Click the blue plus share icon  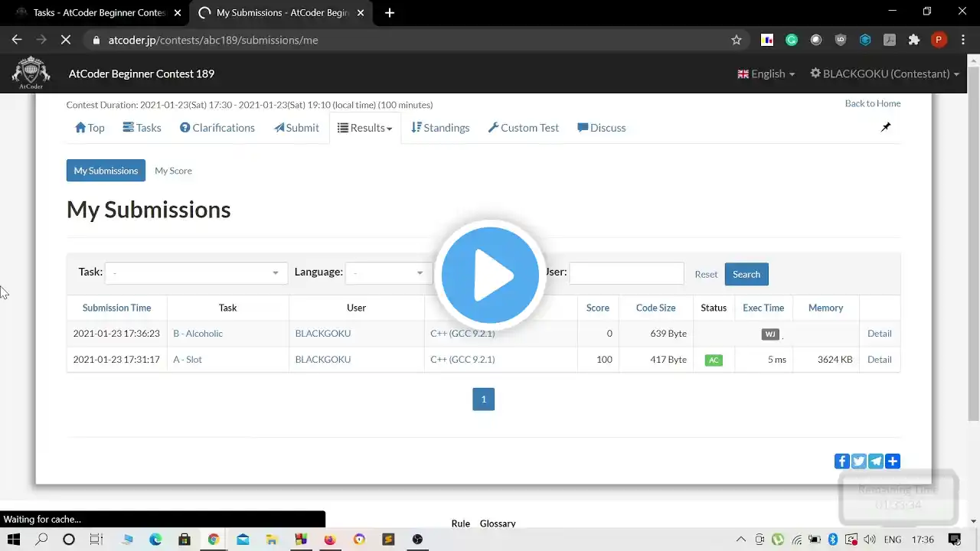tap(892, 461)
